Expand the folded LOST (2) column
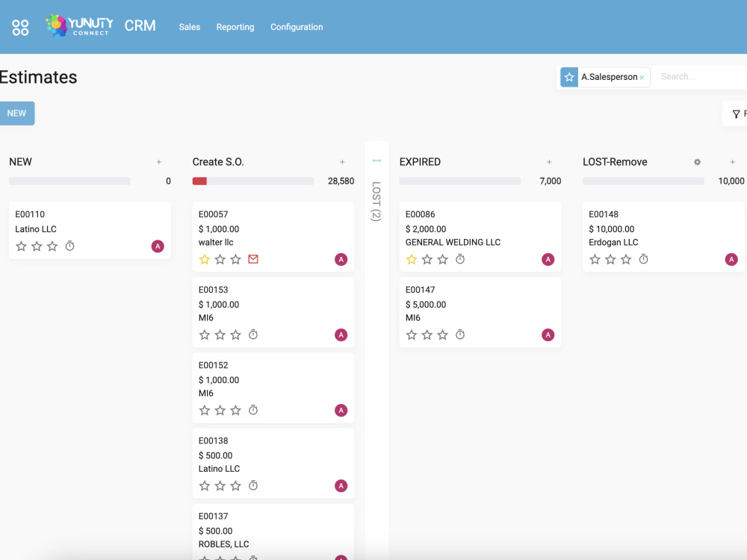 point(376,201)
